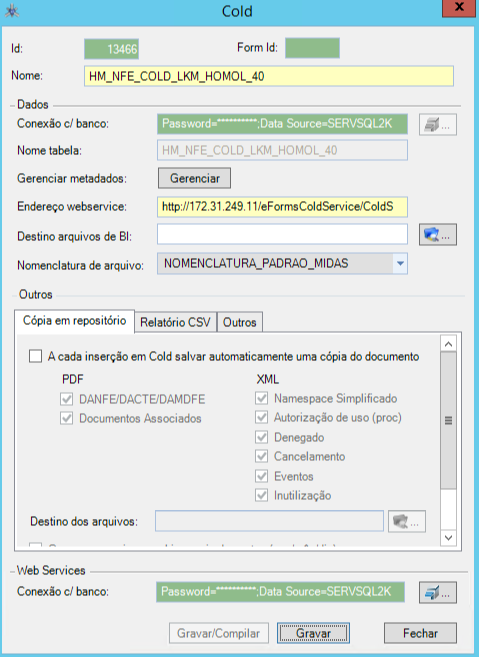The image size is (479, 657).
Task: Click the Nomenclatura de arquivo label
Action: click(x=80, y=265)
